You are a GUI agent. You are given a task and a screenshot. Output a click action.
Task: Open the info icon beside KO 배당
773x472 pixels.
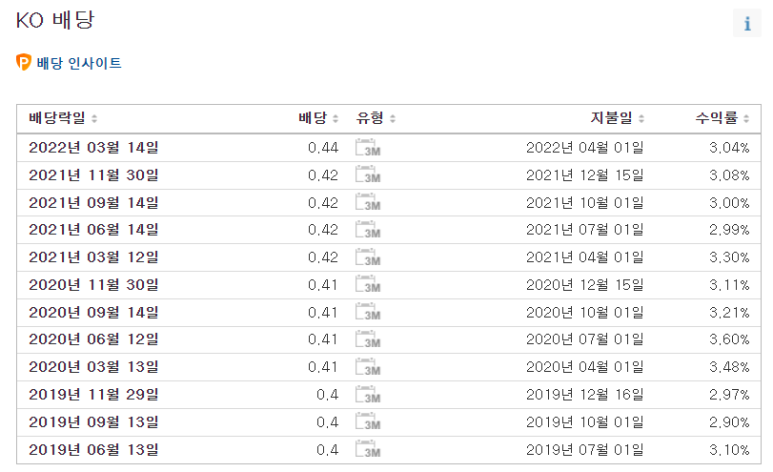point(747,23)
